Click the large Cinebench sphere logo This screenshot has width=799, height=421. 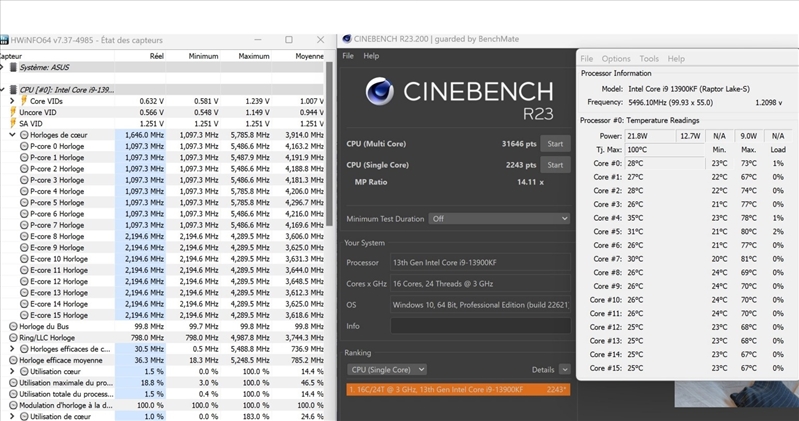pos(380,92)
